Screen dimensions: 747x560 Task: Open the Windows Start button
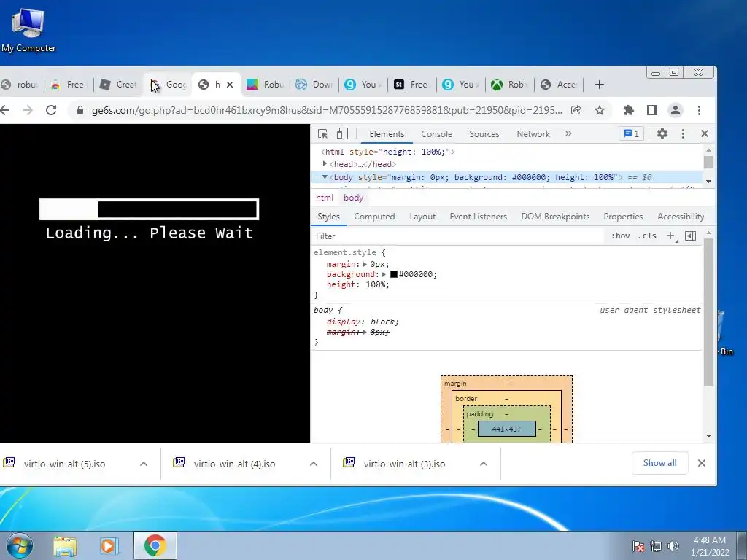(x=20, y=545)
